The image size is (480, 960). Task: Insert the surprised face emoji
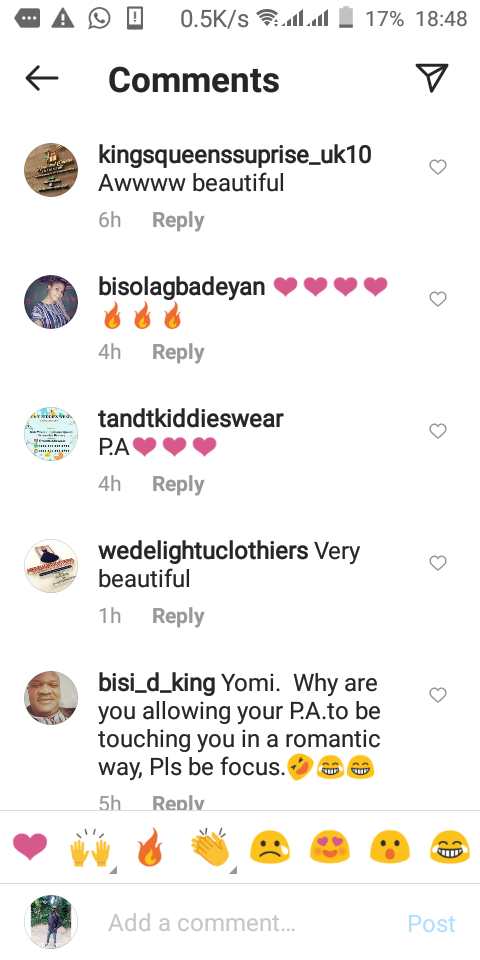click(x=389, y=847)
